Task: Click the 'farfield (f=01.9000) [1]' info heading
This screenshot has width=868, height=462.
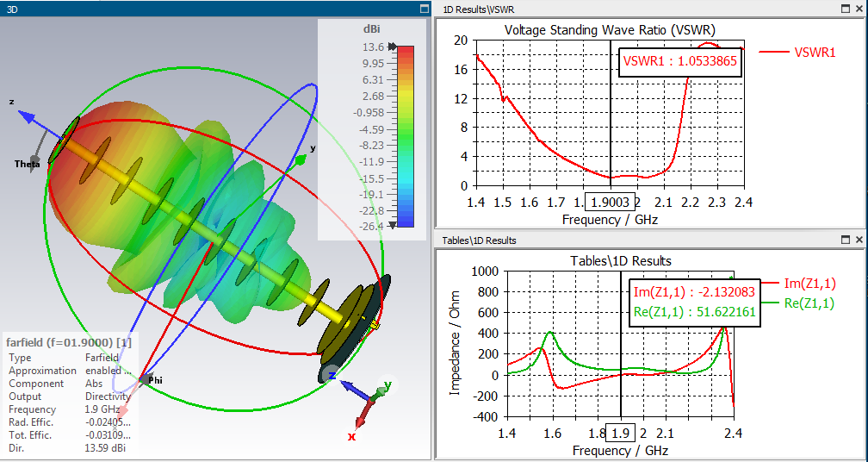Action: 69,342
